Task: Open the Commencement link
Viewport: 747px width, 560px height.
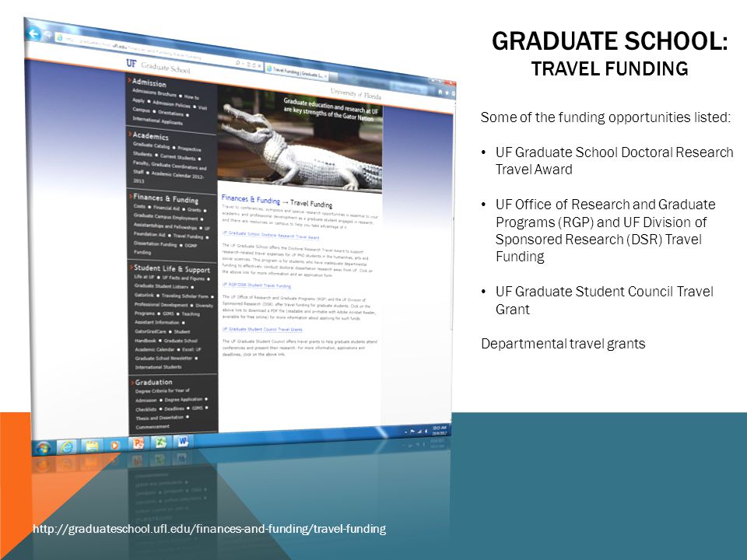Action: pyautogui.click(x=153, y=427)
